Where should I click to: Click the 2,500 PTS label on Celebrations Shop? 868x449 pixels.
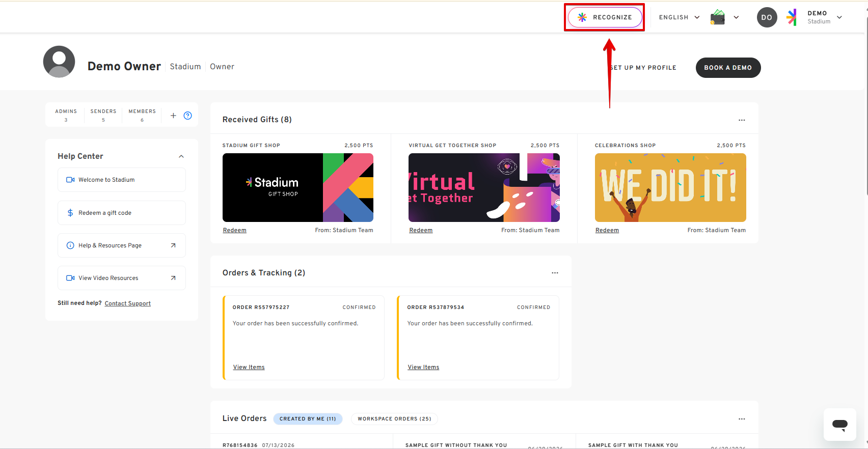pos(731,146)
